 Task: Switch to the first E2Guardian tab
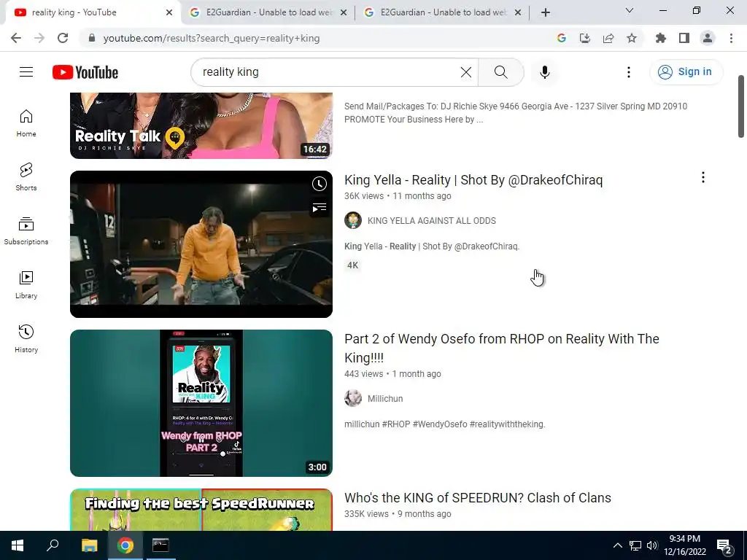(267, 12)
